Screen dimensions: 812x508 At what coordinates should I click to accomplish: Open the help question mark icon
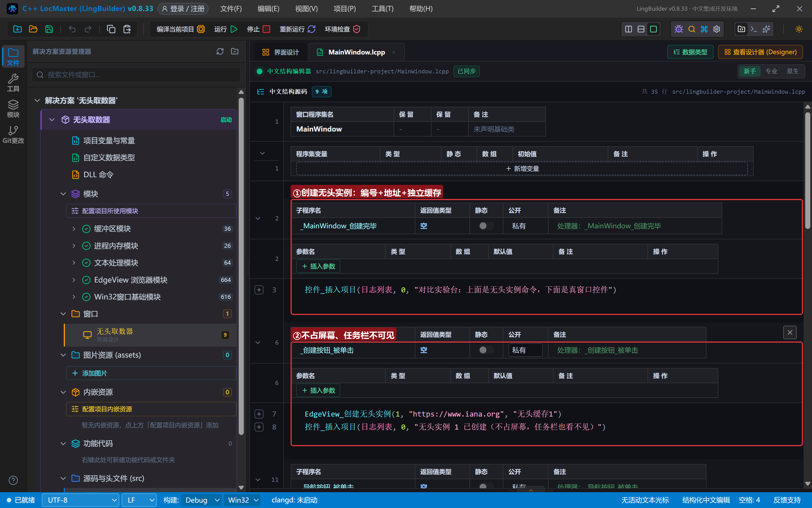pyautogui.click(x=13, y=480)
